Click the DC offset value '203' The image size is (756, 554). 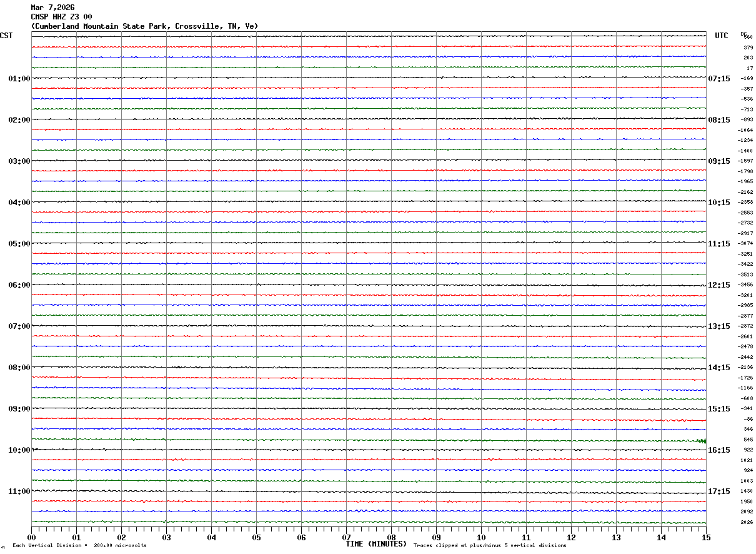[x=748, y=58]
